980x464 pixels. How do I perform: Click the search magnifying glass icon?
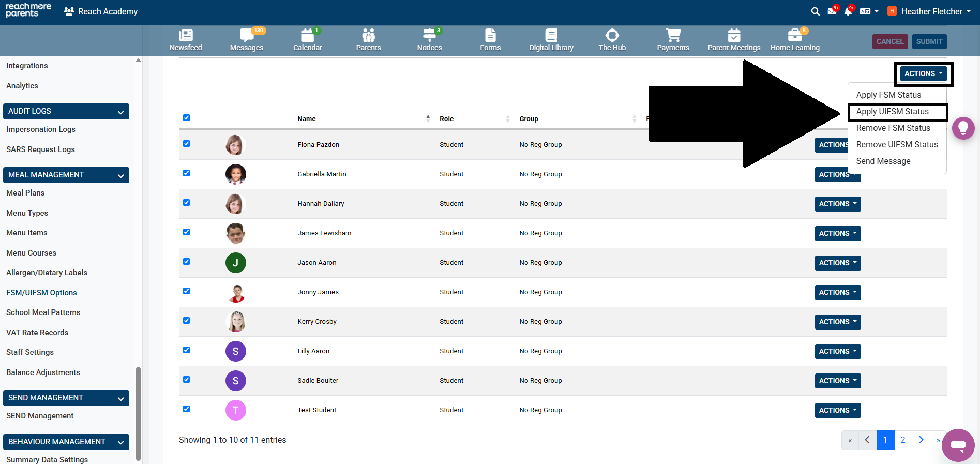pyautogui.click(x=815, y=11)
